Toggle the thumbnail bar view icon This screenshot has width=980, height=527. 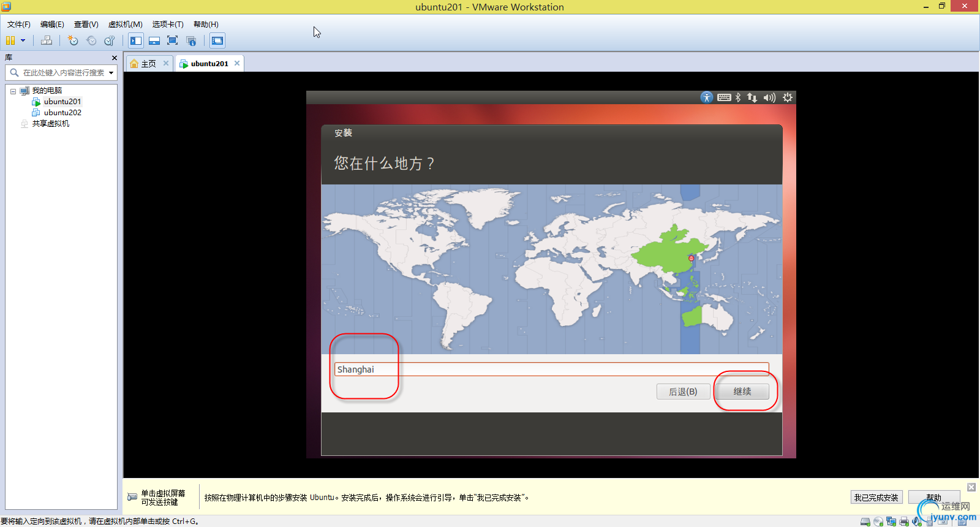[x=154, y=40]
